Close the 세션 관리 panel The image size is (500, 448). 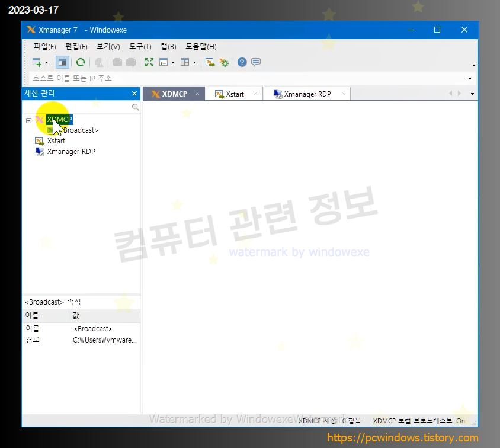(x=134, y=94)
